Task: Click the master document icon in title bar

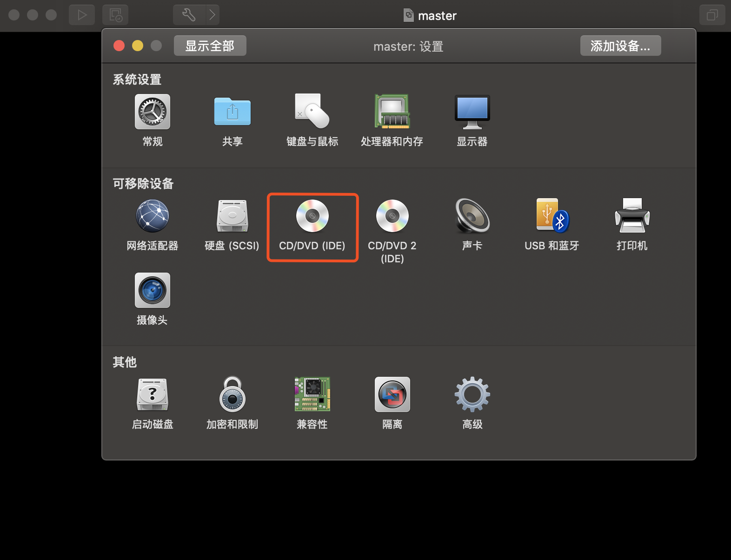Action: point(408,15)
